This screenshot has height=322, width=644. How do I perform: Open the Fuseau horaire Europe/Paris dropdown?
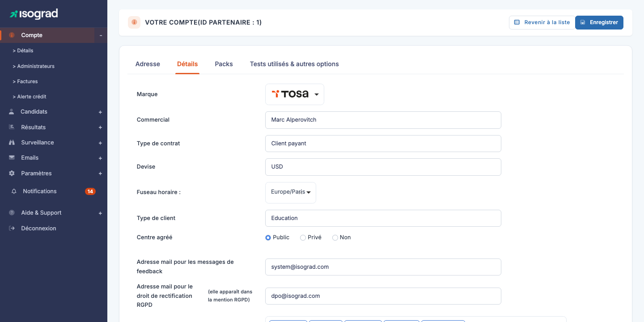pos(291,192)
